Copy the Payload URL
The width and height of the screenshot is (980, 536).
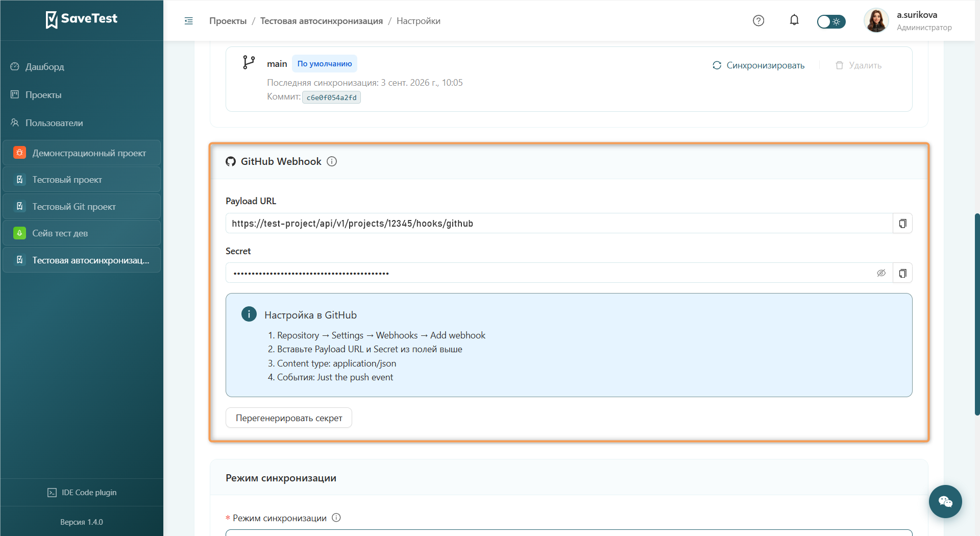point(902,224)
